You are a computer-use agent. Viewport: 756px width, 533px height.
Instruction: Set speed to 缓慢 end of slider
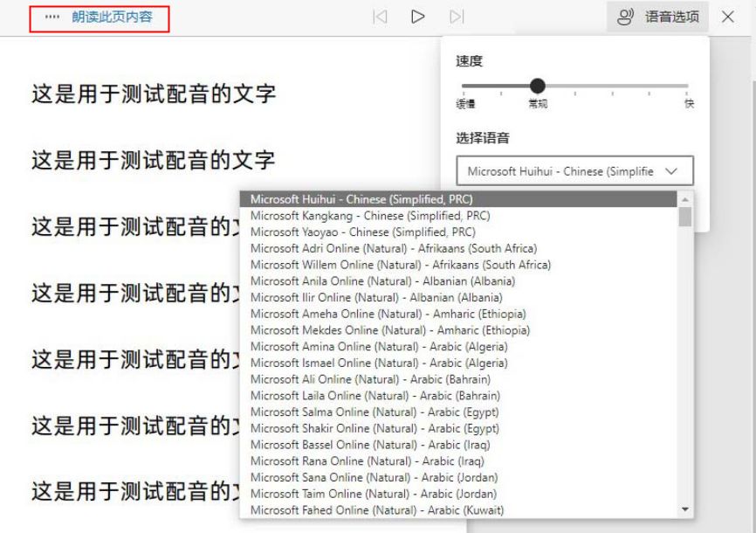click(464, 86)
